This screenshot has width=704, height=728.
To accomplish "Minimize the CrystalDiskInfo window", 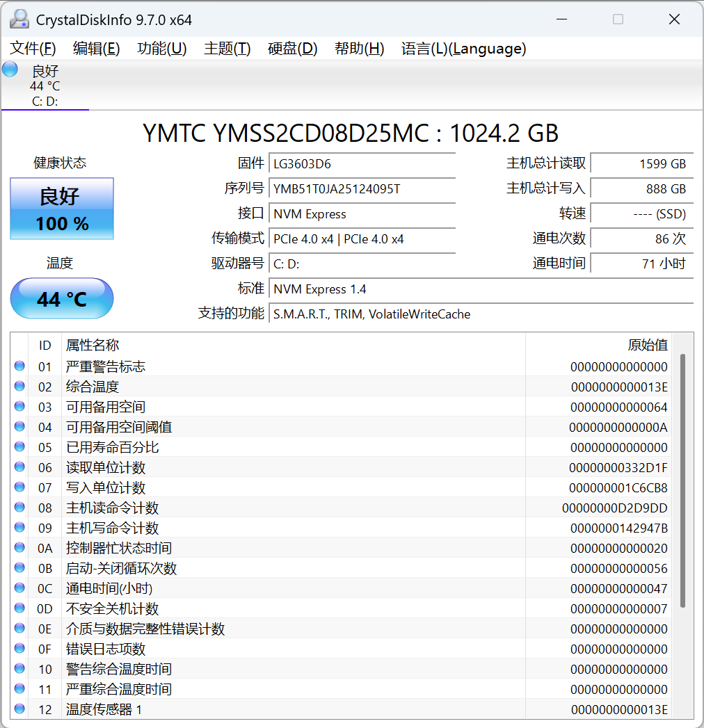I will point(562,19).
